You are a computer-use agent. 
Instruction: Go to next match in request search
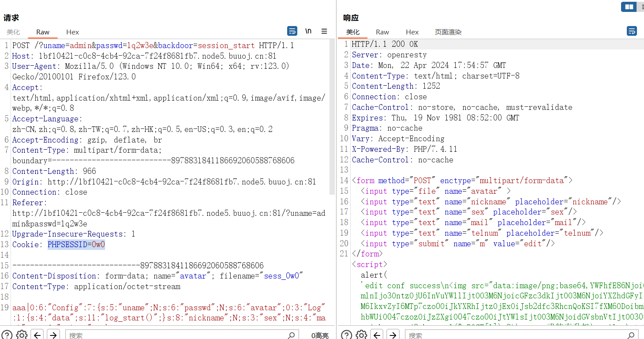pos(53,335)
